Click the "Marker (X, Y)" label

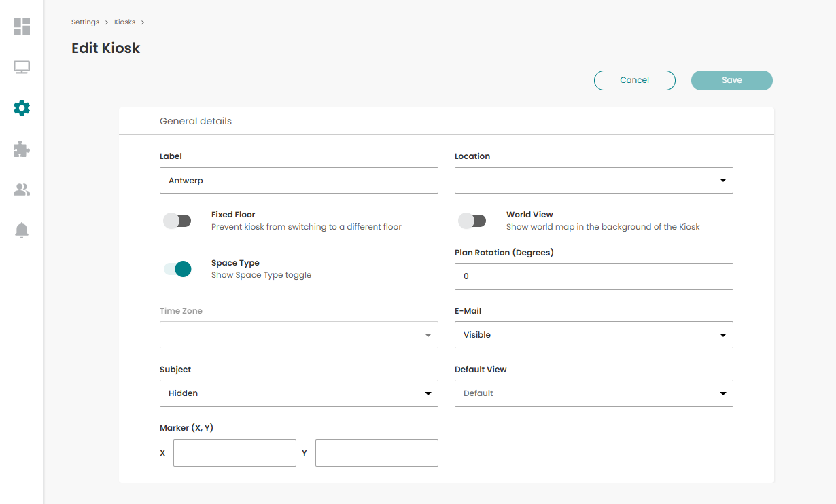pos(187,428)
